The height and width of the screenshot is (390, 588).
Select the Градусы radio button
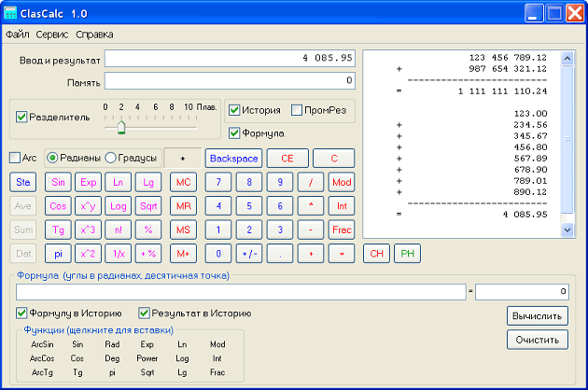point(110,158)
